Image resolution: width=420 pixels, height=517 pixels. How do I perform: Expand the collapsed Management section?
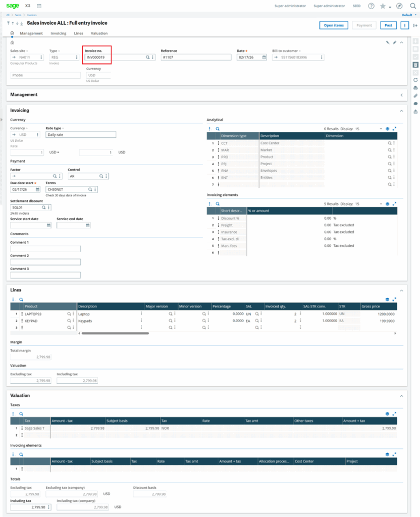pyautogui.click(x=401, y=94)
